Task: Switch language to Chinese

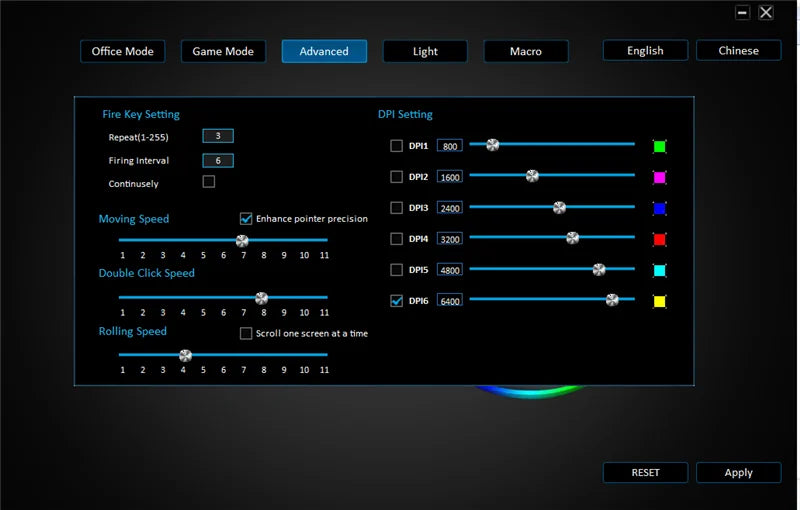Action: click(738, 50)
